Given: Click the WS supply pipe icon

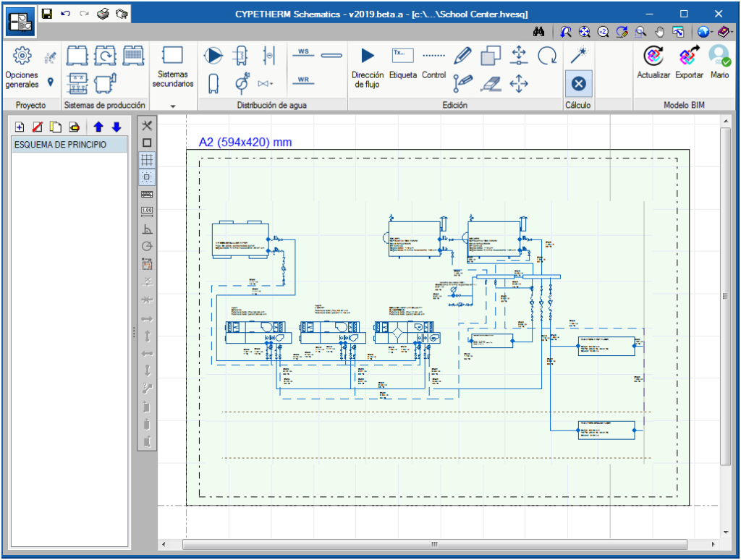Looking at the screenshot, I should pyautogui.click(x=303, y=54).
